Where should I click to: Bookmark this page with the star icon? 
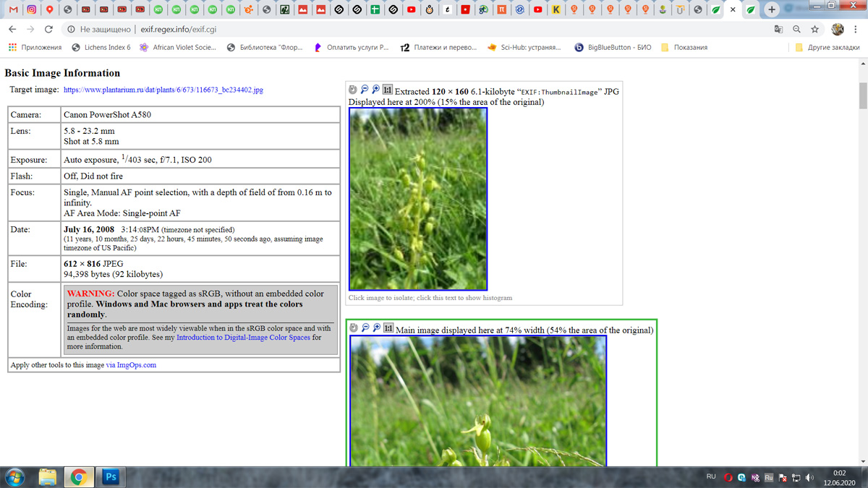click(815, 30)
